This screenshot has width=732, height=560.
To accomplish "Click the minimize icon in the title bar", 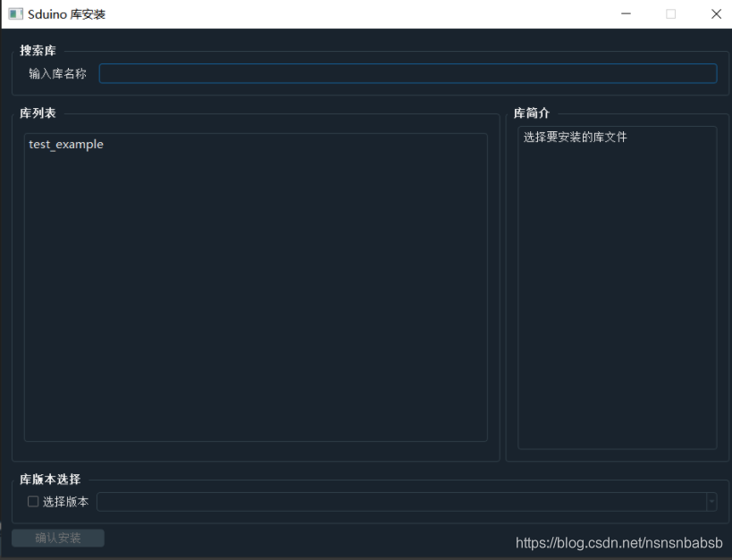I will [x=625, y=13].
